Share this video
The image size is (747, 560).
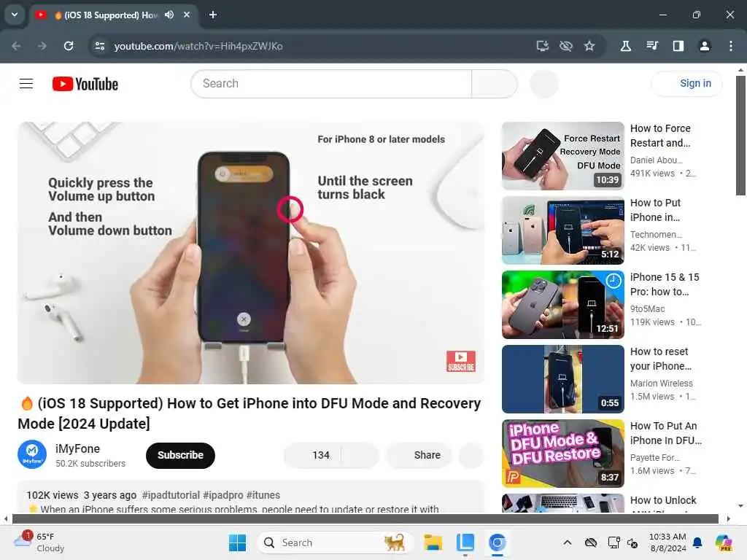pos(419,455)
